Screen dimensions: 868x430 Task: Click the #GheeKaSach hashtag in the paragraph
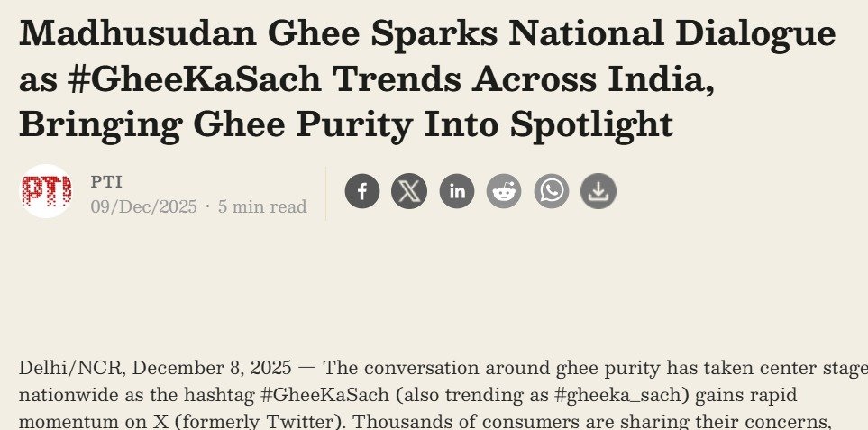[324, 395]
